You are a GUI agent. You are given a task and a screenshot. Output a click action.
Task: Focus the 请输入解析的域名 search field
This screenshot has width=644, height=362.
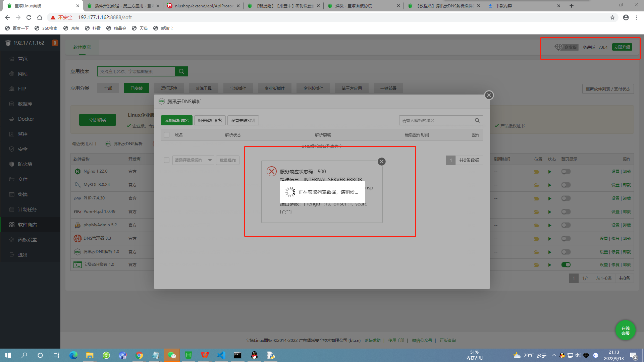(x=436, y=120)
